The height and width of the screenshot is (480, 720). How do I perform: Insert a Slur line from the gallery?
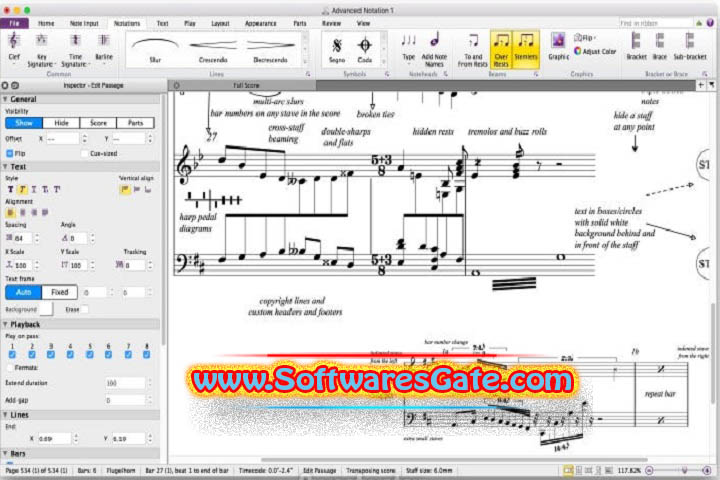point(155,48)
